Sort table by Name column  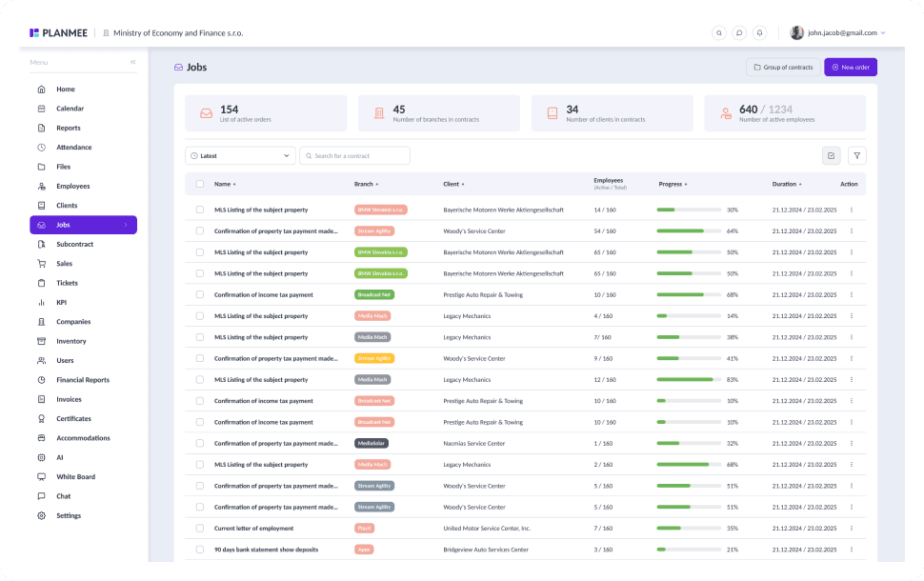point(225,184)
